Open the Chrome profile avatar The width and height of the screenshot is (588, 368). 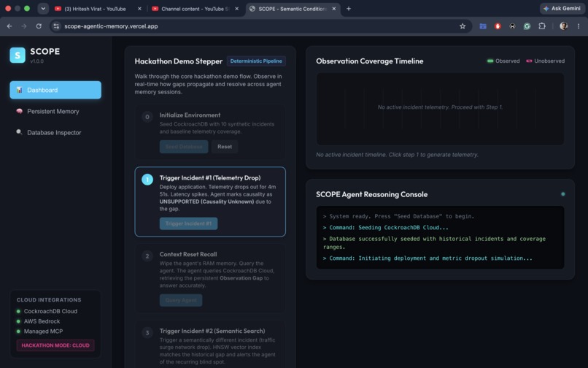(563, 26)
